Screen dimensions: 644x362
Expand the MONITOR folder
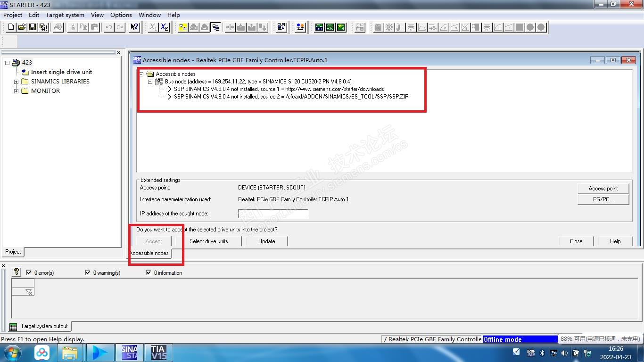point(17,91)
